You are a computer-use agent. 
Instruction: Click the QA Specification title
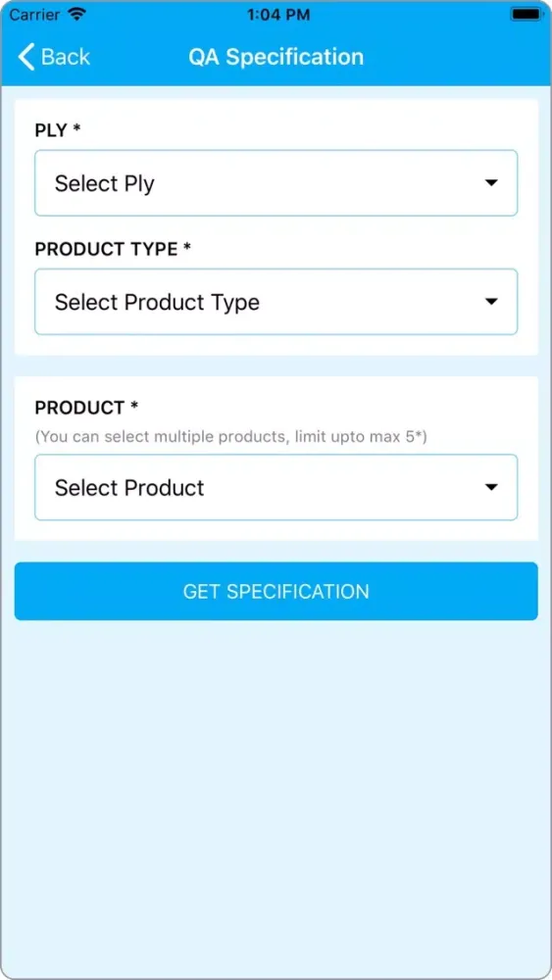pyautogui.click(x=276, y=57)
